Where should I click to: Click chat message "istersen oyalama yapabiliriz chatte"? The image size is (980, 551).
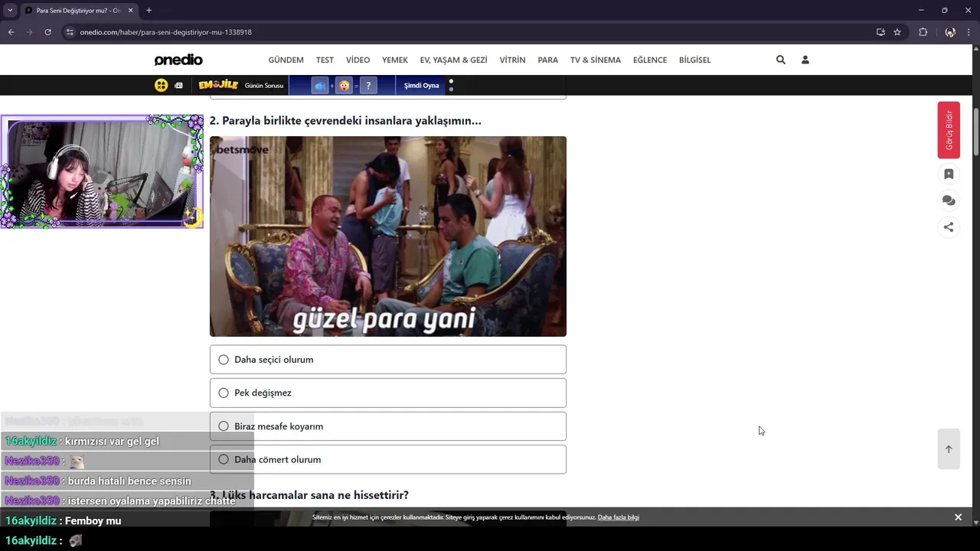click(x=152, y=501)
